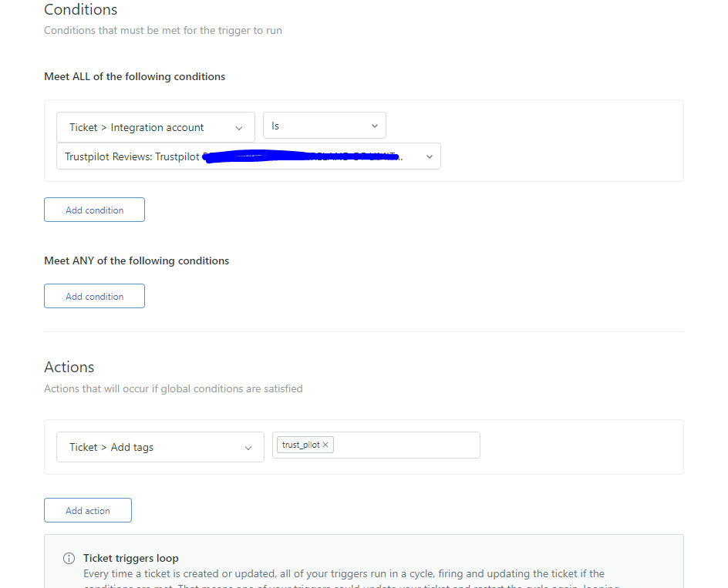Click the Ticket triggers loop notice text

[130, 558]
